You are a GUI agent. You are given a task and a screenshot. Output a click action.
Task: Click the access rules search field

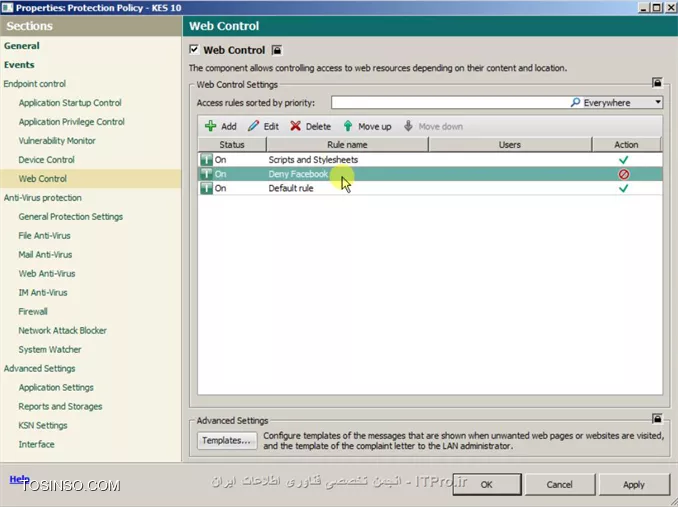coord(450,102)
